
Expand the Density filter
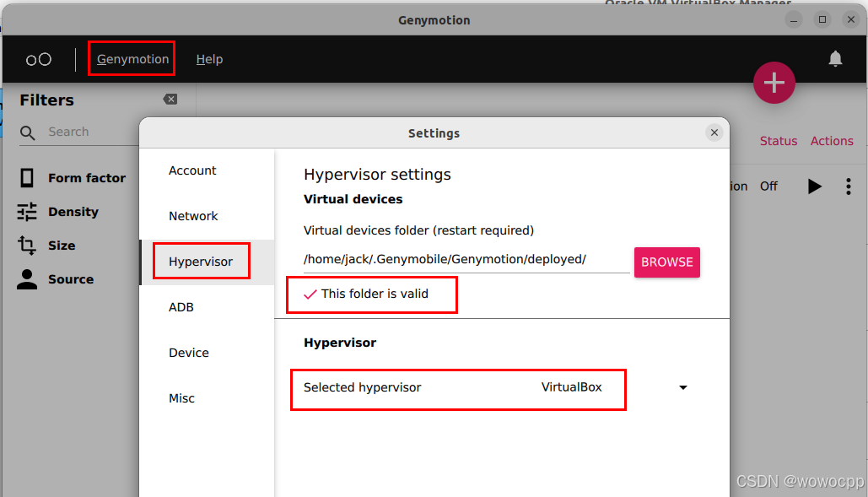[x=73, y=212]
